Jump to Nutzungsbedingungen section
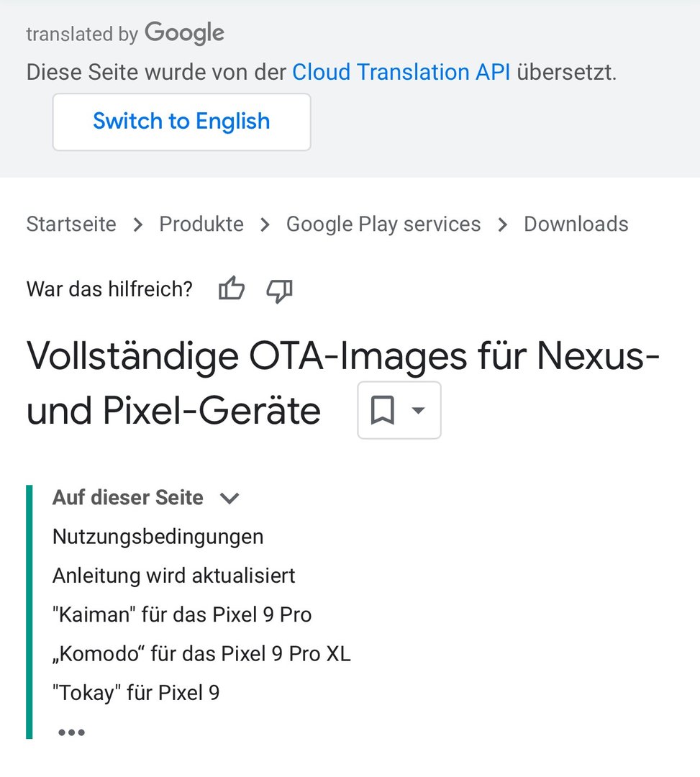 pos(158,537)
